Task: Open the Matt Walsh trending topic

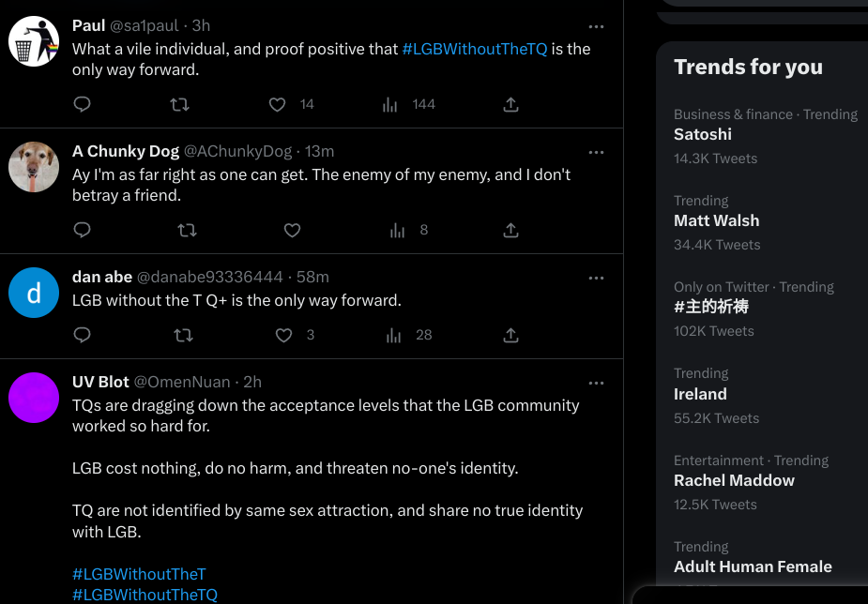Action: (717, 220)
